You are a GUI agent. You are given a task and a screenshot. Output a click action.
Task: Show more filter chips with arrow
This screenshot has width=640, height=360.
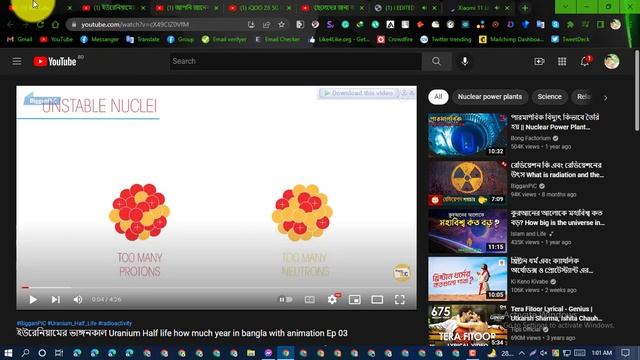point(605,98)
